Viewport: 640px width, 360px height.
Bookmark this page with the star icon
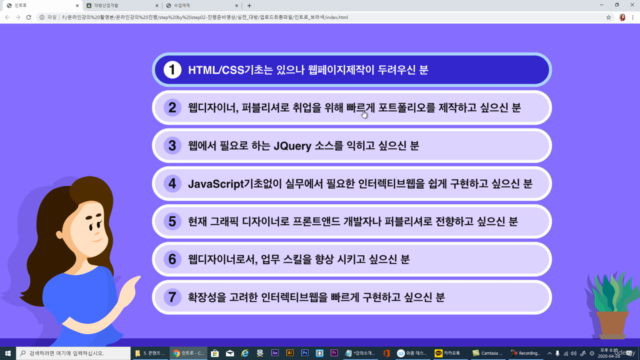[609, 17]
